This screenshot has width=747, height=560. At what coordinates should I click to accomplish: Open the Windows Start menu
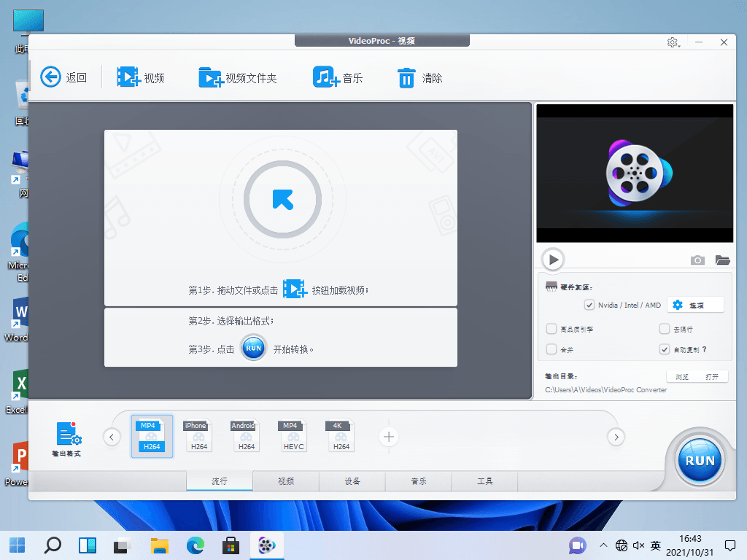[18, 545]
